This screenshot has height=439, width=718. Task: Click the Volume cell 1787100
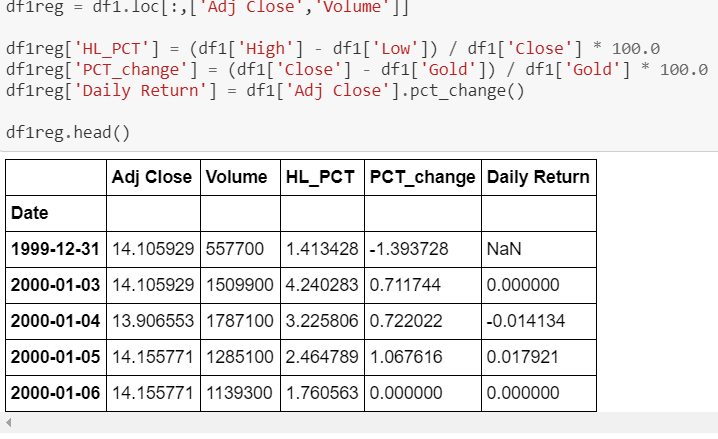point(239,321)
